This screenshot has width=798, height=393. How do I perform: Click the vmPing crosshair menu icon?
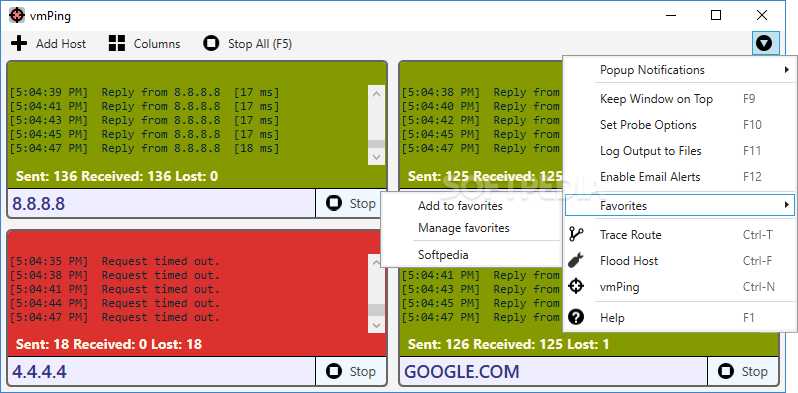[576, 286]
